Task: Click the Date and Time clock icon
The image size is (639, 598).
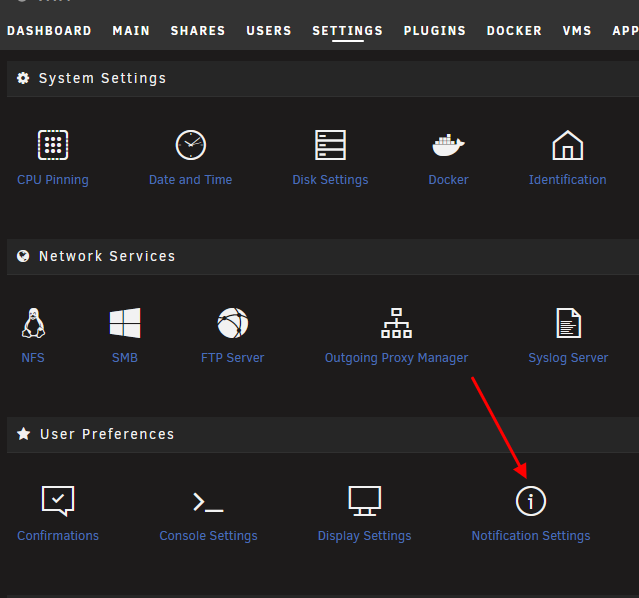Action: click(191, 145)
